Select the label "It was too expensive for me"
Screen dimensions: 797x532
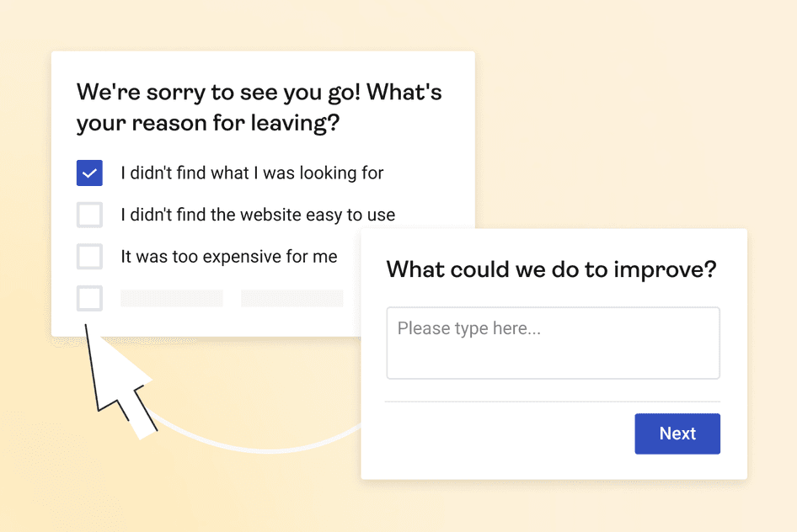[x=229, y=256]
